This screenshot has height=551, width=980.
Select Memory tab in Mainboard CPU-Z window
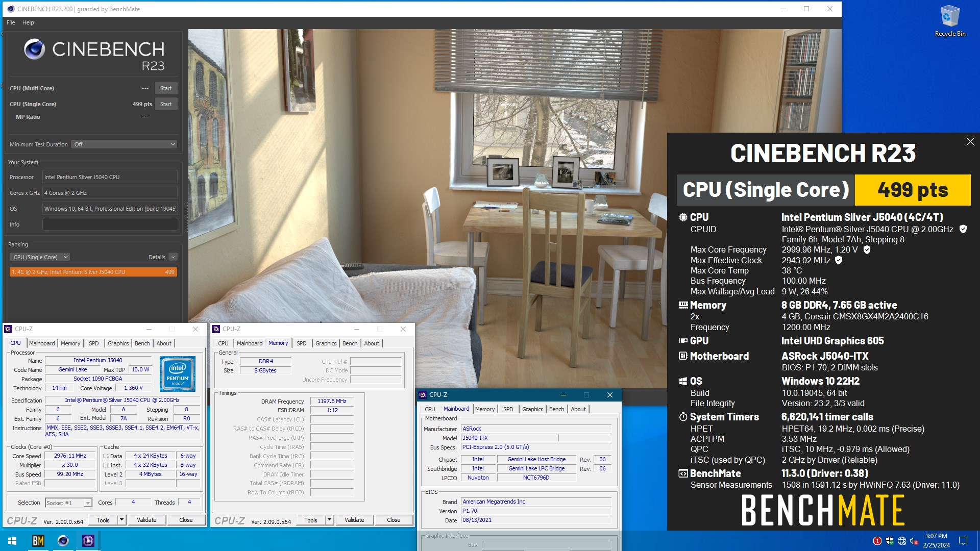(485, 409)
